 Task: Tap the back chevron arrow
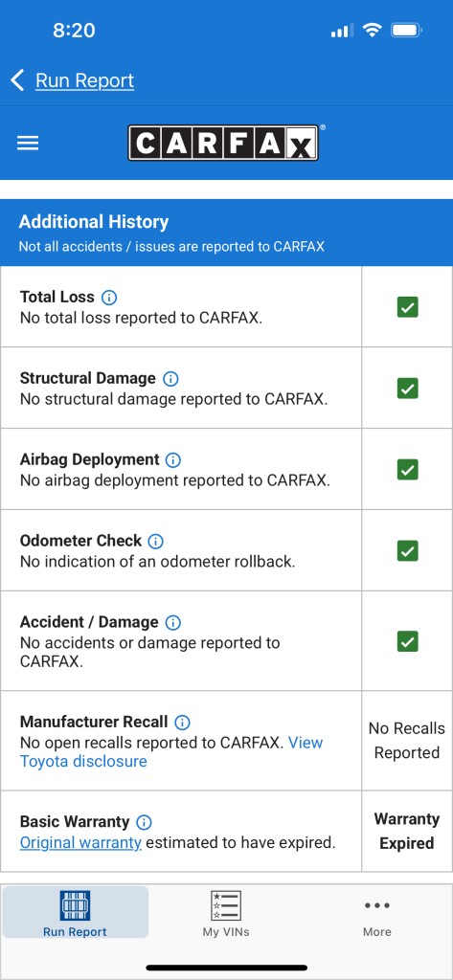[x=17, y=80]
